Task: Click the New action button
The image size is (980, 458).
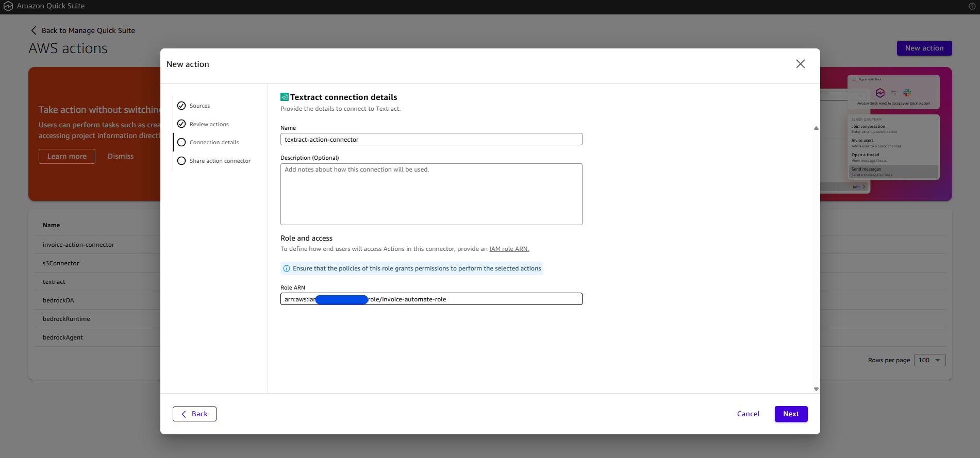Action: [x=924, y=48]
